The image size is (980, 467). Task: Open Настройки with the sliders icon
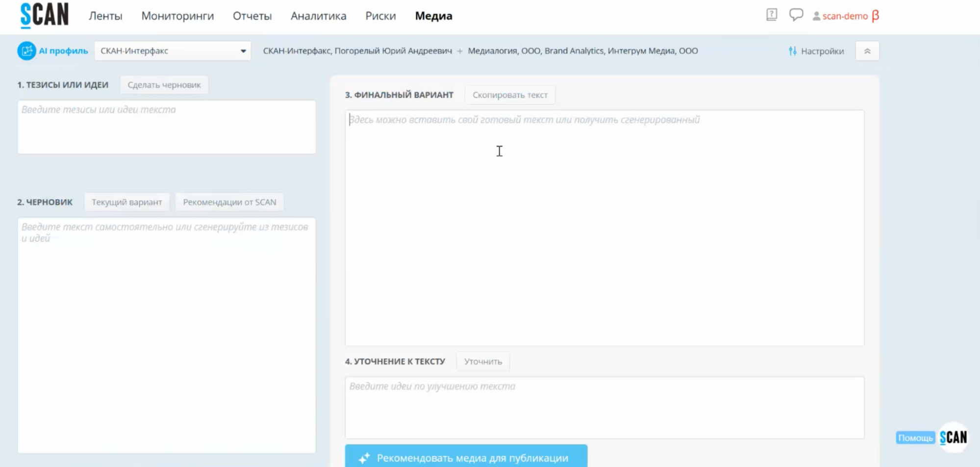[x=816, y=51]
